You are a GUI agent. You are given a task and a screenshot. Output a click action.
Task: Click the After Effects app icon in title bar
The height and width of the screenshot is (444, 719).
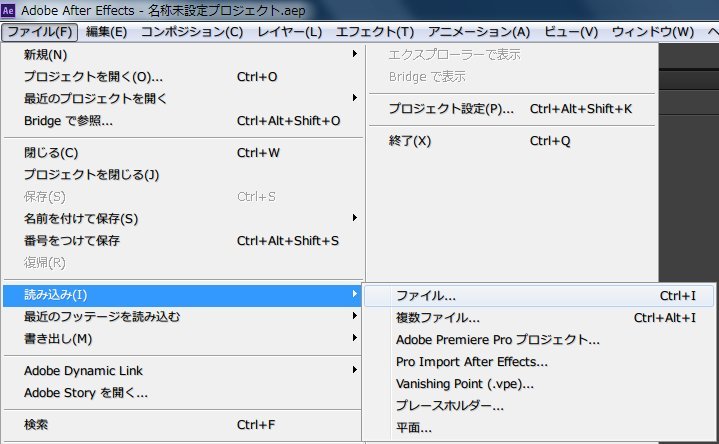[x=10, y=10]
